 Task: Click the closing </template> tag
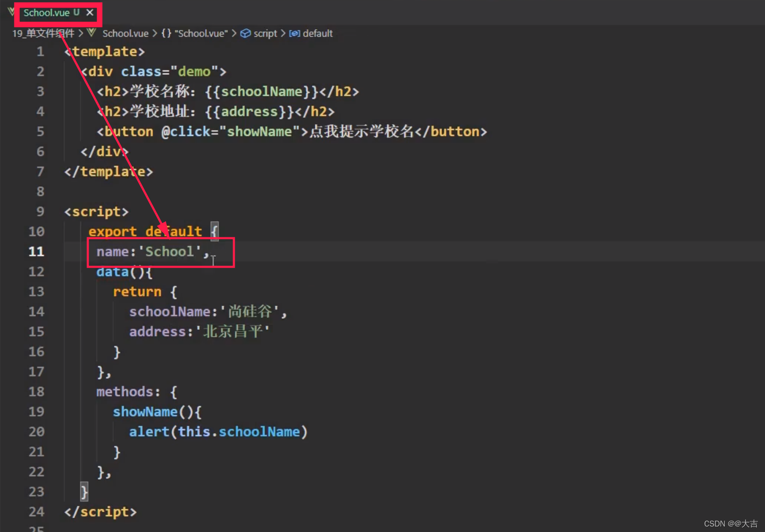point(109,171)
